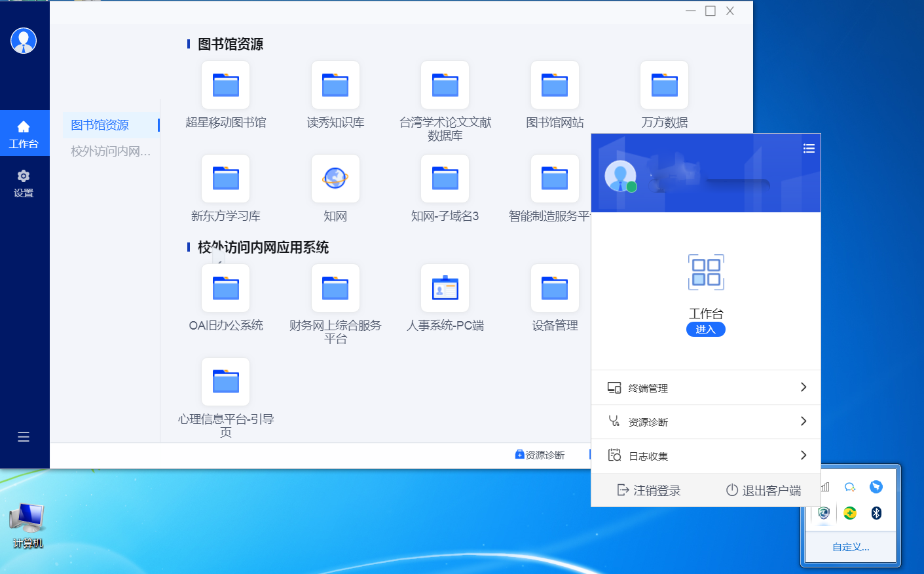This screenshot has width=924, height=574.
Task: Click the bluetooth tray icon
Action: [x=876, y=513]
